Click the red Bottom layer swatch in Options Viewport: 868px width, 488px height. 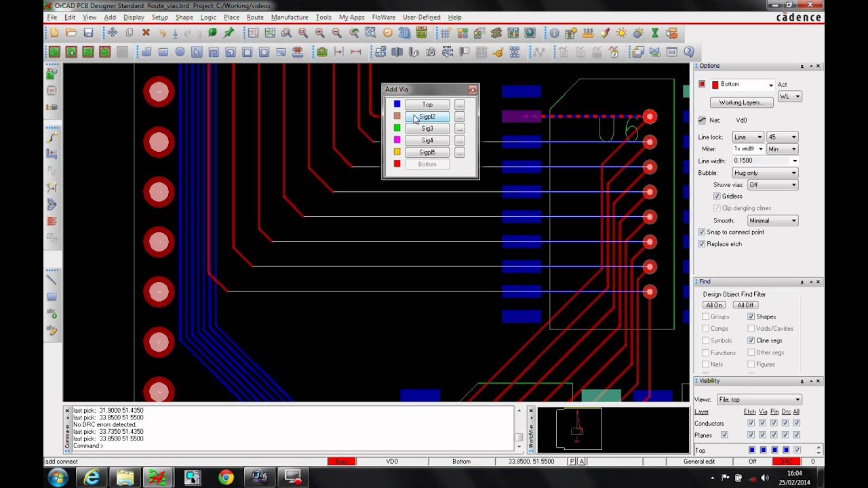(715, 85)
